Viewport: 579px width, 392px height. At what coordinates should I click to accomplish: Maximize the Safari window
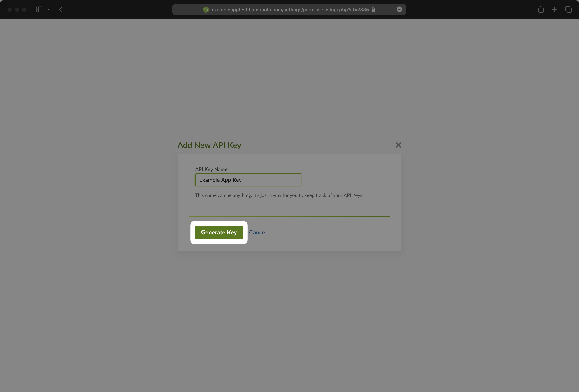(24, 9)
